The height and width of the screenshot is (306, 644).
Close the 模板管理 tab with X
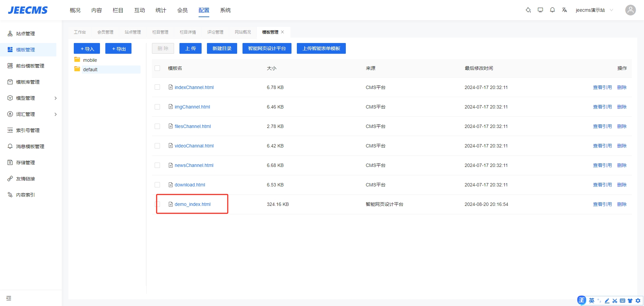(x=282, y=32)
